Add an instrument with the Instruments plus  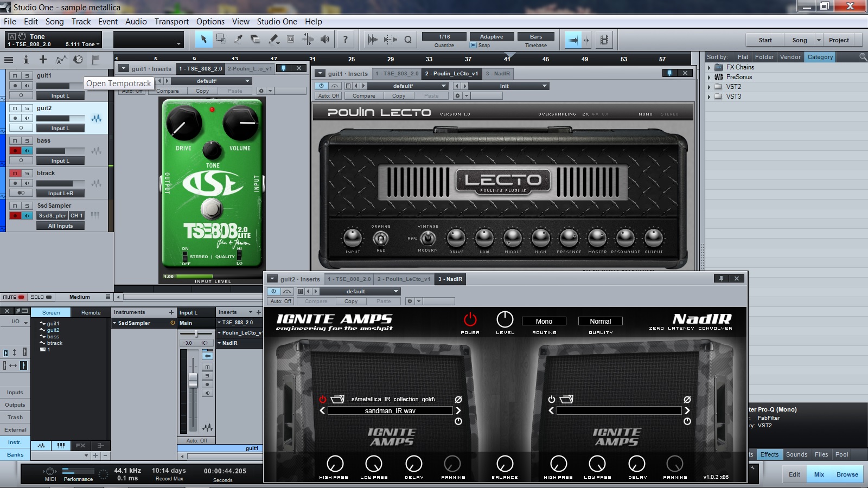tap(171, 312)
